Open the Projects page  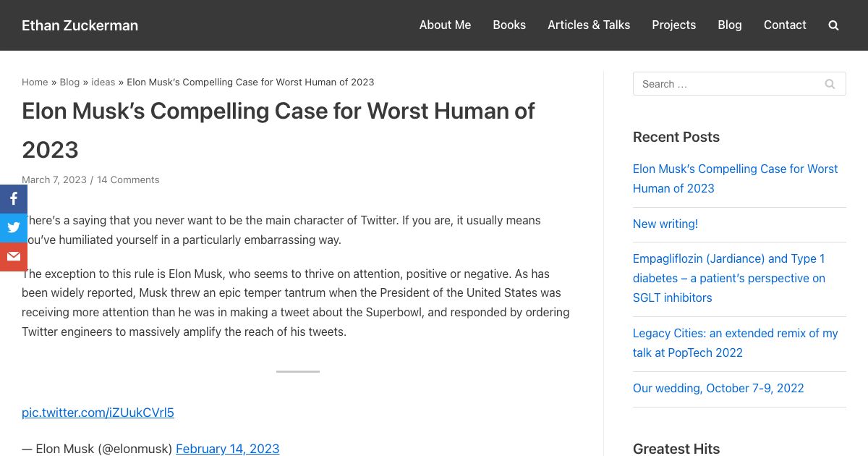coord(673,25)
